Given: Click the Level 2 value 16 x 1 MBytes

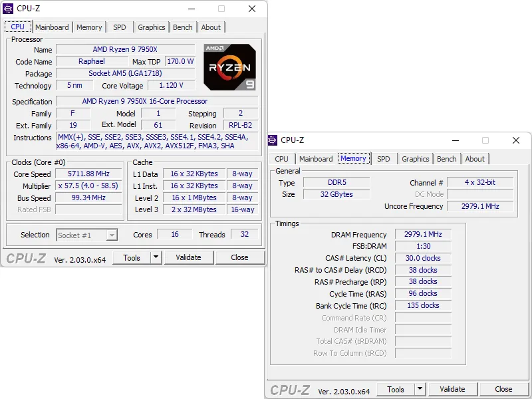Looking at the screenshot, I should [194, 198].
